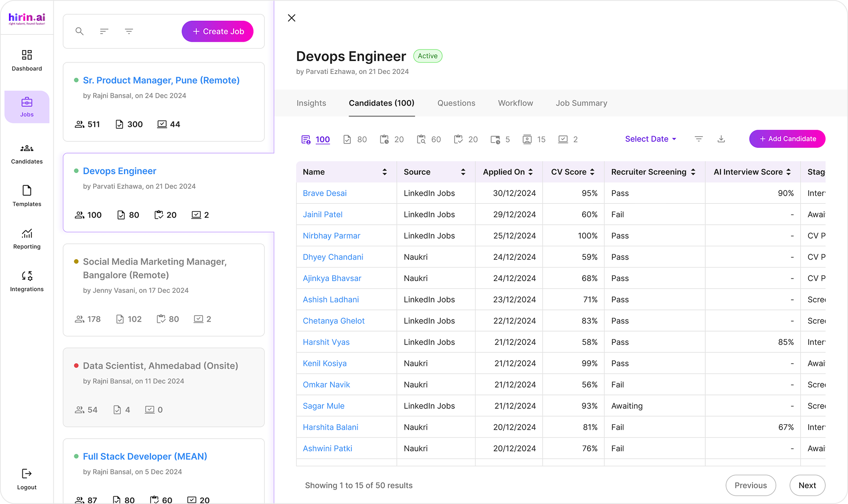Open Social Media Marketing Manager job
The width and height of the screenshot is (848, 504).
coord(155,268)
